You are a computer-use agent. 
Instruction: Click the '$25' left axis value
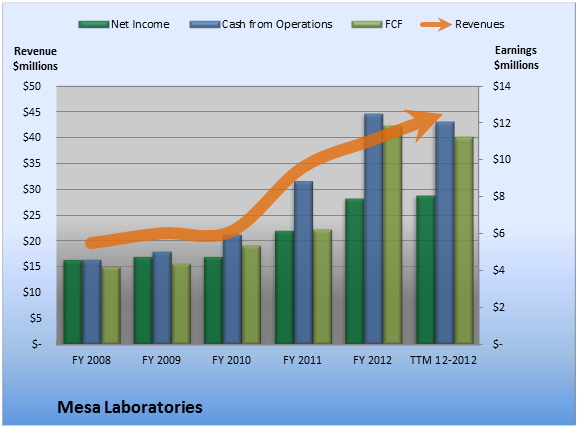point(32,215)
